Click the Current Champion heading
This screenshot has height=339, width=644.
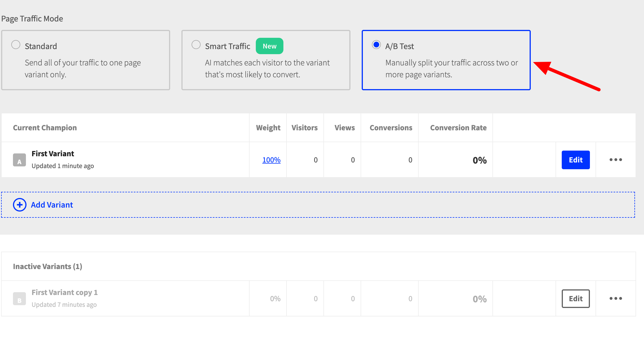pyautogui.click(x=45, y=128)
